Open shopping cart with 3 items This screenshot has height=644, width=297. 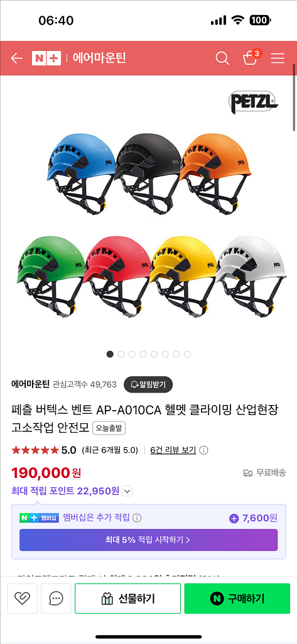click(x=251, y=57)
